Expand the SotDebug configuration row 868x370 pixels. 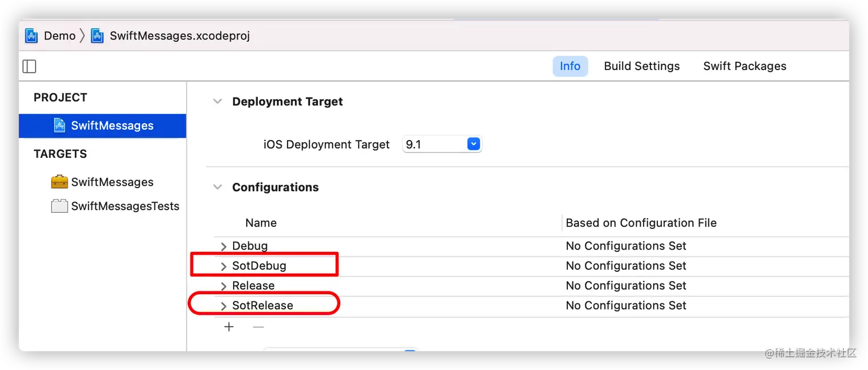[x=224, y=266]
